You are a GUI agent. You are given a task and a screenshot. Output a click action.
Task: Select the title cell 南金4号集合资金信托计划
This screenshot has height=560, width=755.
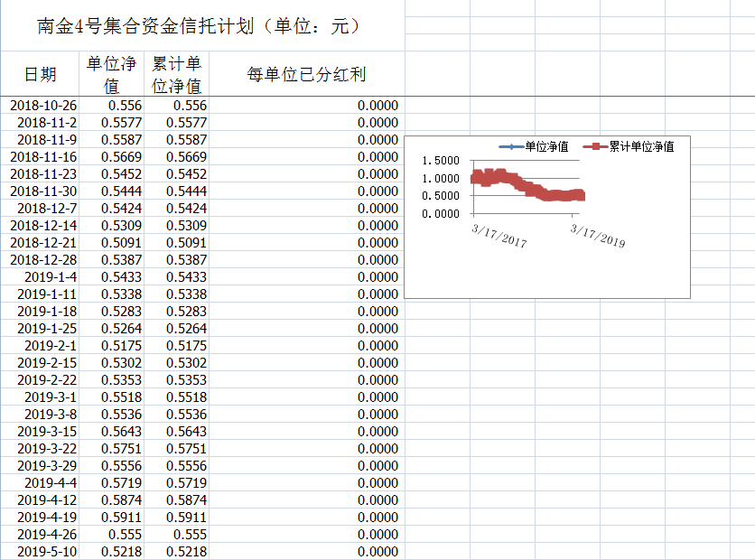[202, 26]
